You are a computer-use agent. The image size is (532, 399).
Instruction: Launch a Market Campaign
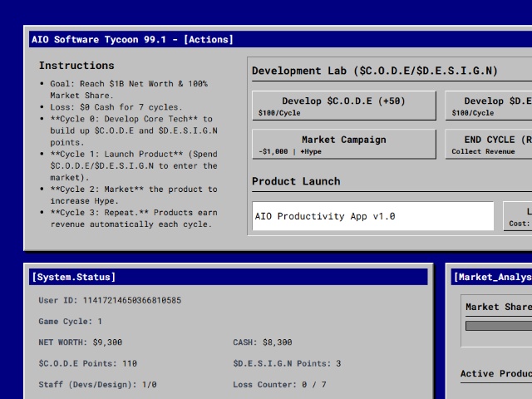point(344,144)
